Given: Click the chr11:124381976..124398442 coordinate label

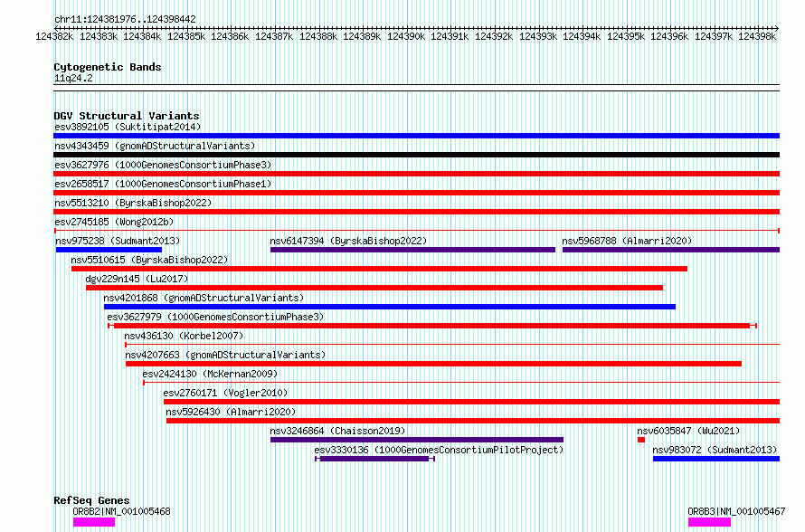Looking at the screenshot, I should click(x=125, y=19).
